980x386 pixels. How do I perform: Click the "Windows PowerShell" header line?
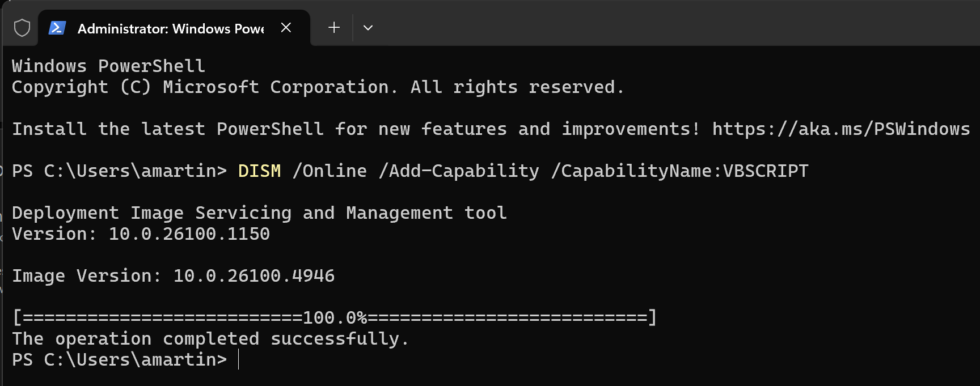(x=108, y=66)
